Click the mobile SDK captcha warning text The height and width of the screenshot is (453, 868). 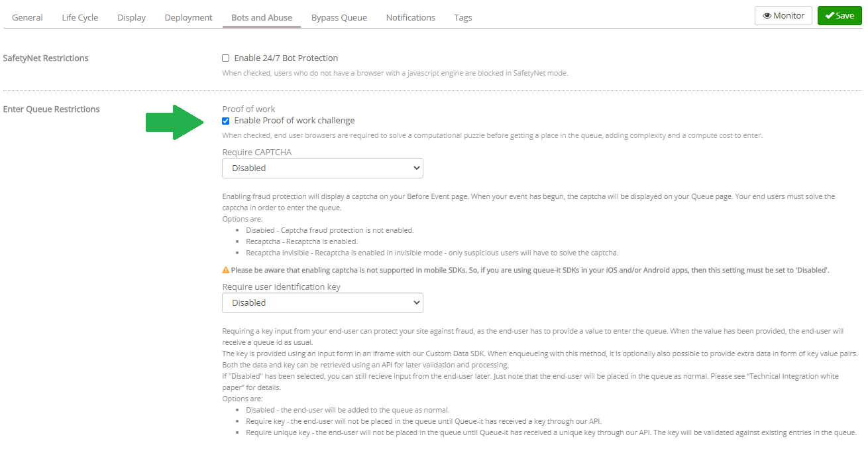coord(530,270)
